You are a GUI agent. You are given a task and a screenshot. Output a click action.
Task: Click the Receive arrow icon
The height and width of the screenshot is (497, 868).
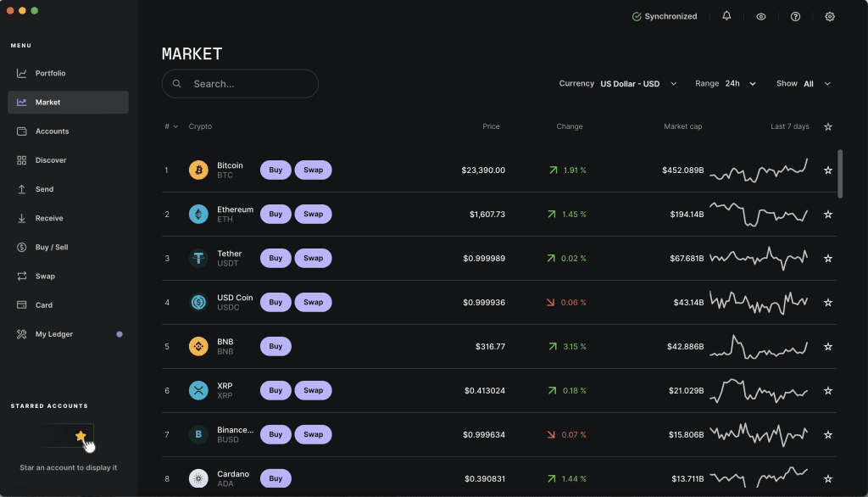click(23, 218)
